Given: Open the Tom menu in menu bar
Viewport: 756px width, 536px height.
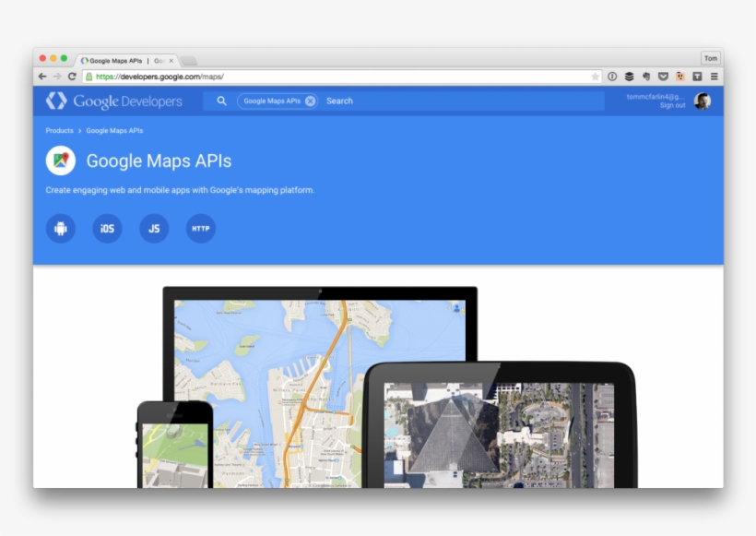Looking at the screenshot, I should [710, 57].
